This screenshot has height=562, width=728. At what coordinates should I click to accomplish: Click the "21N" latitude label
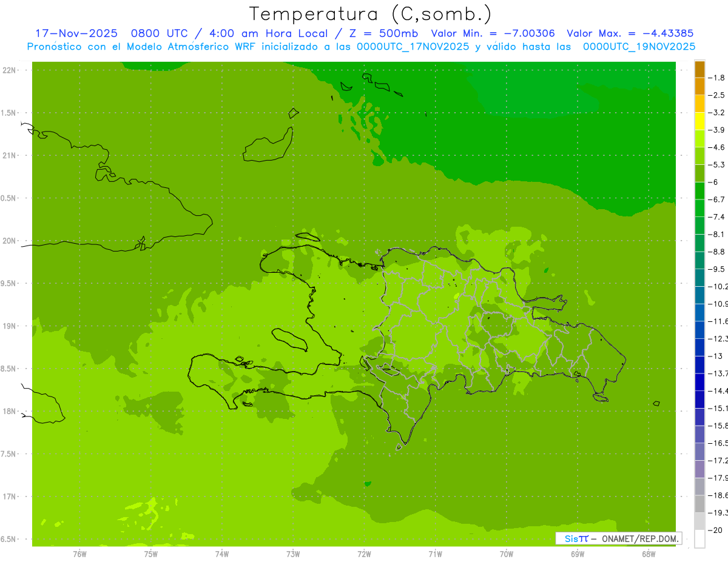pyautogui.click(x=10, y=156)
